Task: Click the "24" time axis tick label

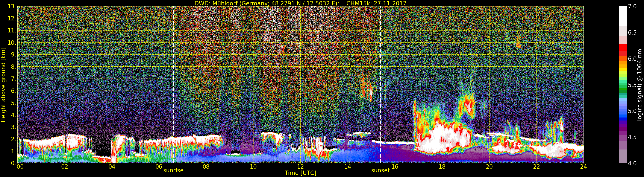Action: [x=583, y=166]
